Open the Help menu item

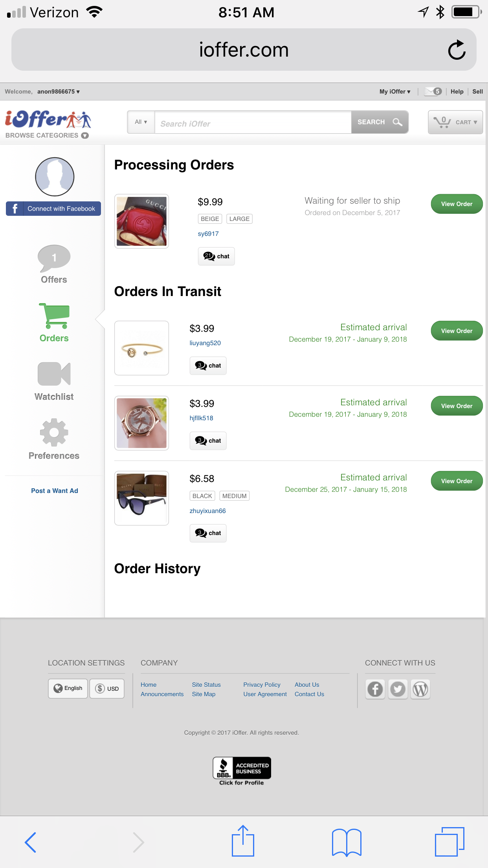click(457, 92)
